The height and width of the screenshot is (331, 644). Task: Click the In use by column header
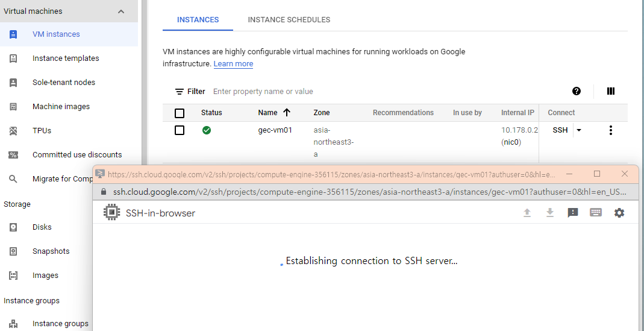(x=467, y=113)
